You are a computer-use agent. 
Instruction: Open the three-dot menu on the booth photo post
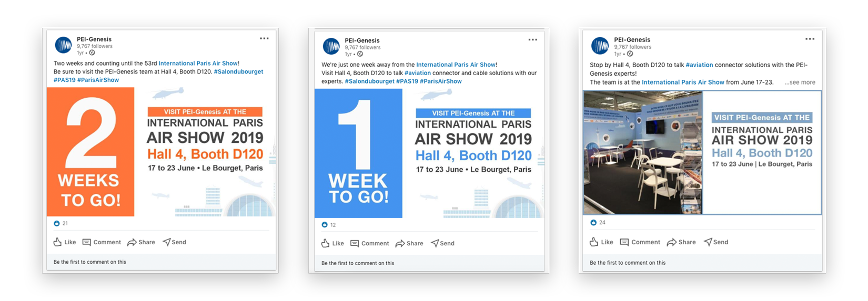coord(810,39)
